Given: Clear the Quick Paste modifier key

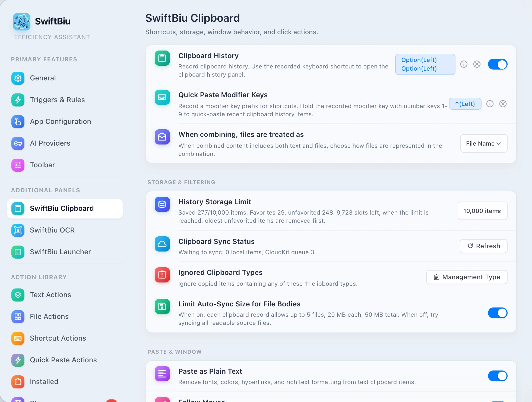Looking at the screenshot, I should [503, 104].
